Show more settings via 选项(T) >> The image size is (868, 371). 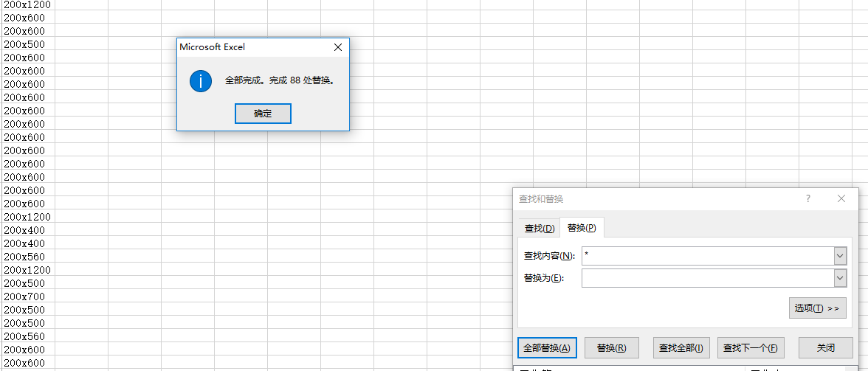[818, 308]
